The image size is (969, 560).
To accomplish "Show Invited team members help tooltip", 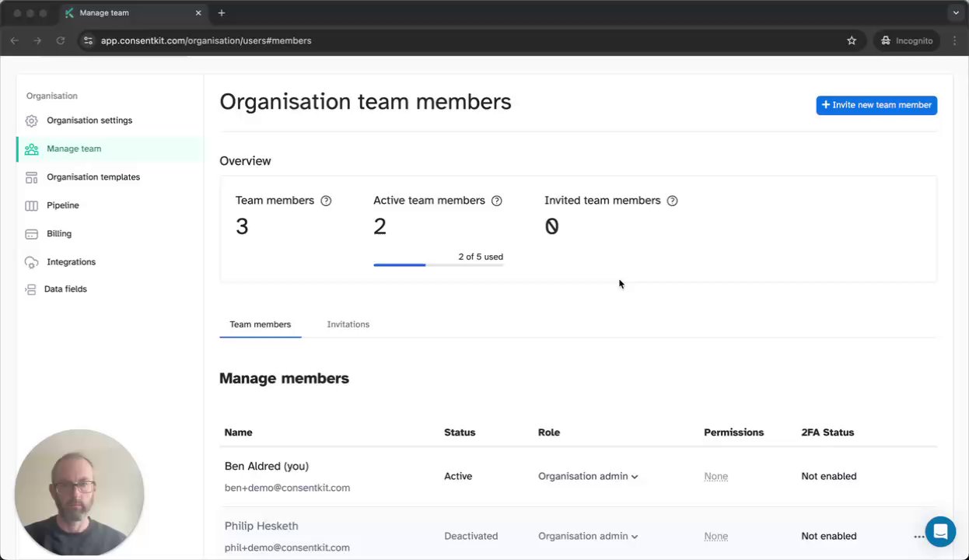I will point(673,201).
